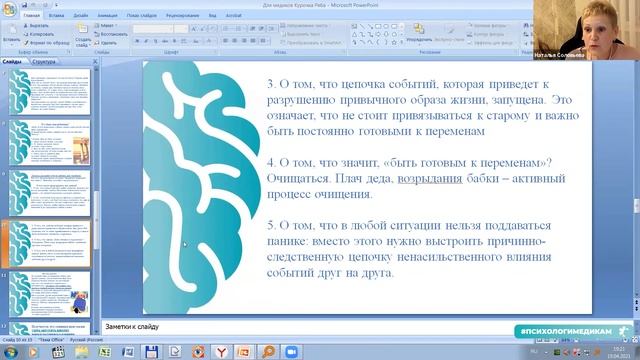Open the Acrobat ribbon tab
640x360 pixels.
233,16
